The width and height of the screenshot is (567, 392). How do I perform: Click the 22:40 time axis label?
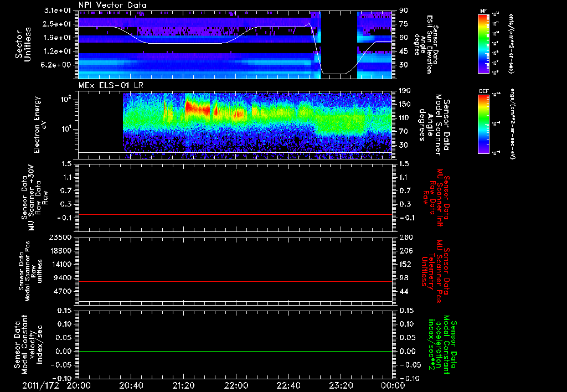pyautogui.click(x=288, y=386)
